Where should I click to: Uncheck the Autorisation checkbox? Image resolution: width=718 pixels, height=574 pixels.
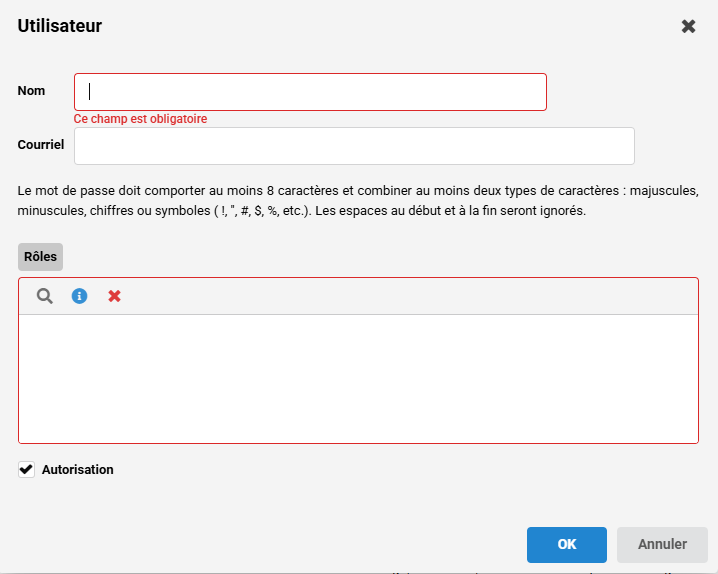click(x=27, y=470)
